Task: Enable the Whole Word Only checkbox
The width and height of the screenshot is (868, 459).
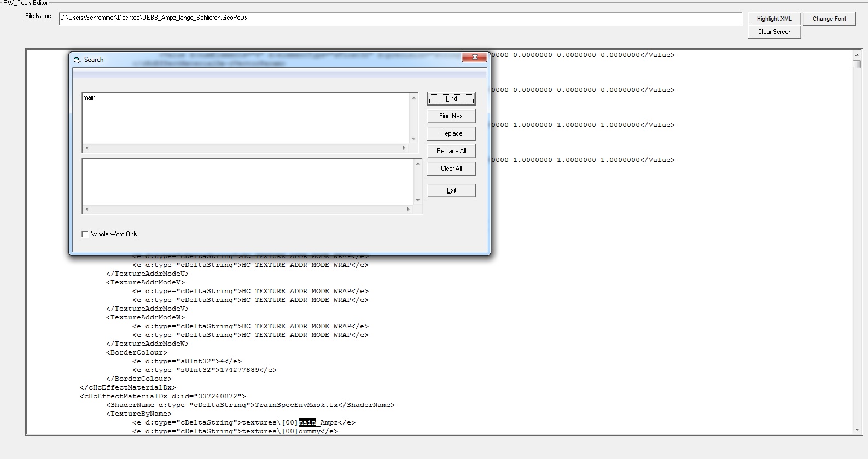Action: [85, 234]
